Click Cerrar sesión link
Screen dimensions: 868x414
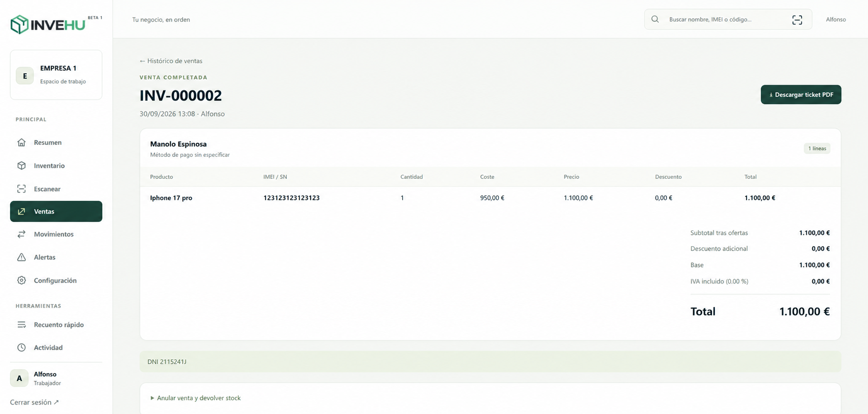pos(34,402)
